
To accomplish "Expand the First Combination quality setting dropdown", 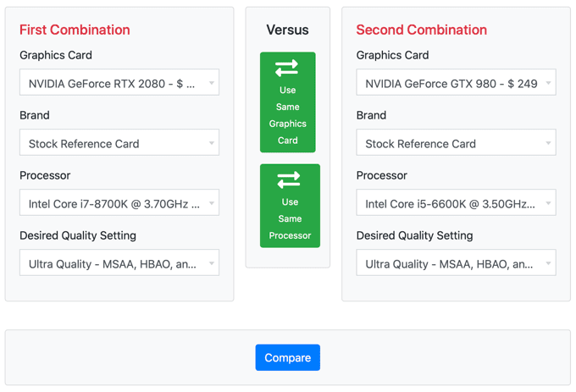I will (x=119, y=263).
